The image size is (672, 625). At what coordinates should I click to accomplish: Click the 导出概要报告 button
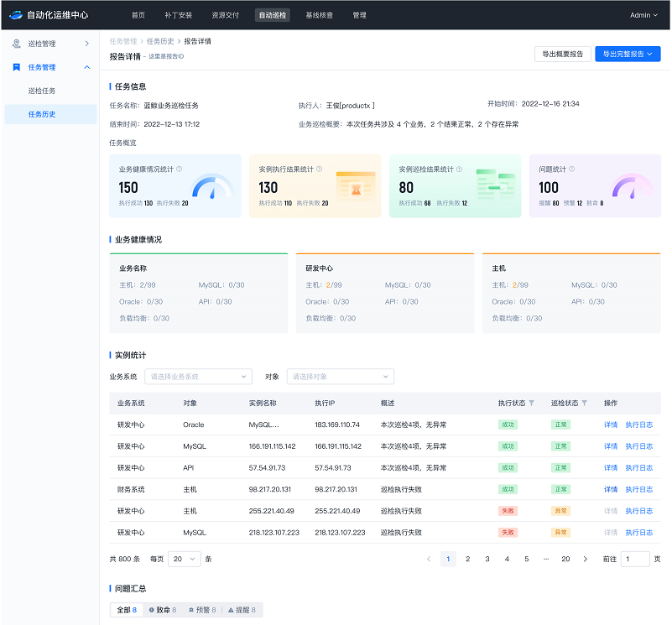[562, 54]
